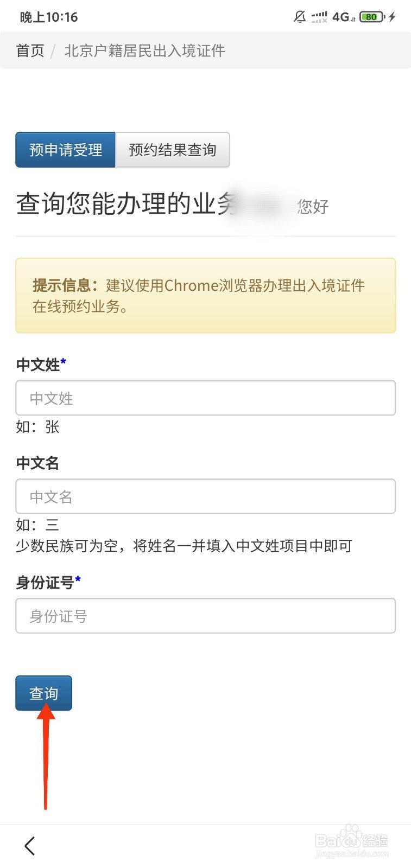Tap the back chevron at the bottom
Viewport: 411px width, 868px height.
click(30, 845)
